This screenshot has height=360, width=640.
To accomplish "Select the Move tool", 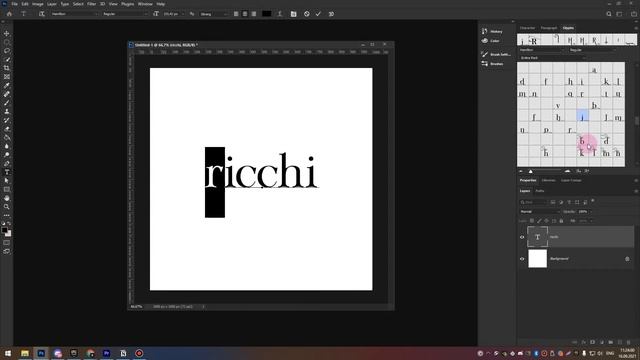I will (x=7, y=33).
